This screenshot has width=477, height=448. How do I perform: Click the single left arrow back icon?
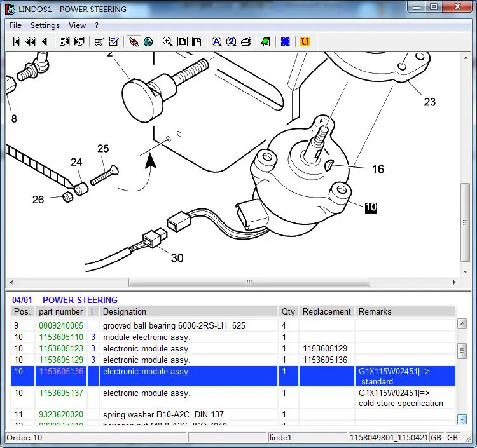pyautogui.click(x=45, y=42)
